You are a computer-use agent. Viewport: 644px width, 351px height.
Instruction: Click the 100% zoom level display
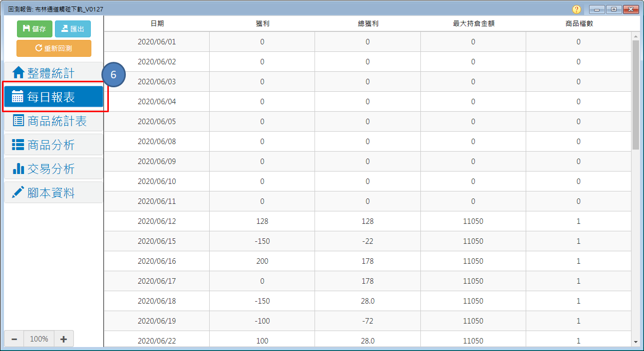39,339
